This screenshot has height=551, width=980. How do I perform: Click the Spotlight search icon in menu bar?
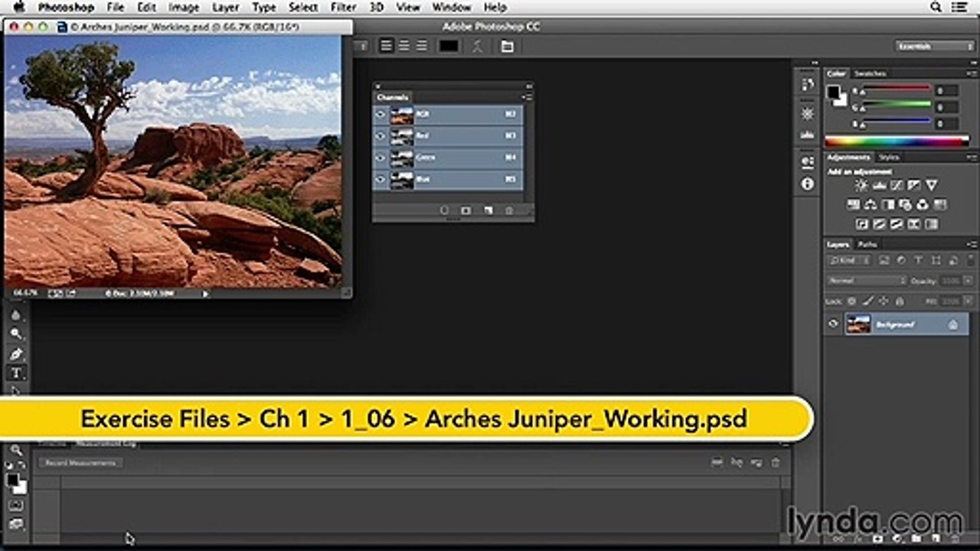click(x=936, y=7)
